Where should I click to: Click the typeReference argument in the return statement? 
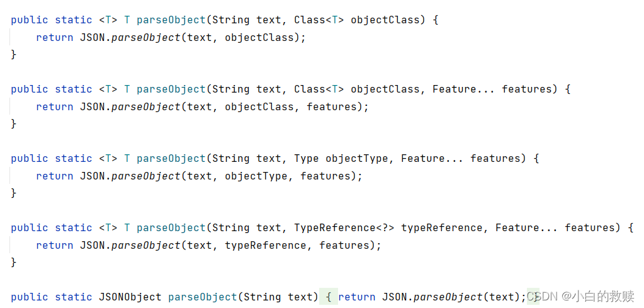click(265, 246)
